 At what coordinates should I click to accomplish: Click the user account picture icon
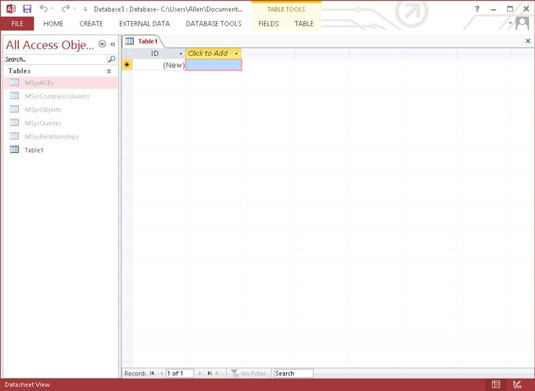(522, 24)
